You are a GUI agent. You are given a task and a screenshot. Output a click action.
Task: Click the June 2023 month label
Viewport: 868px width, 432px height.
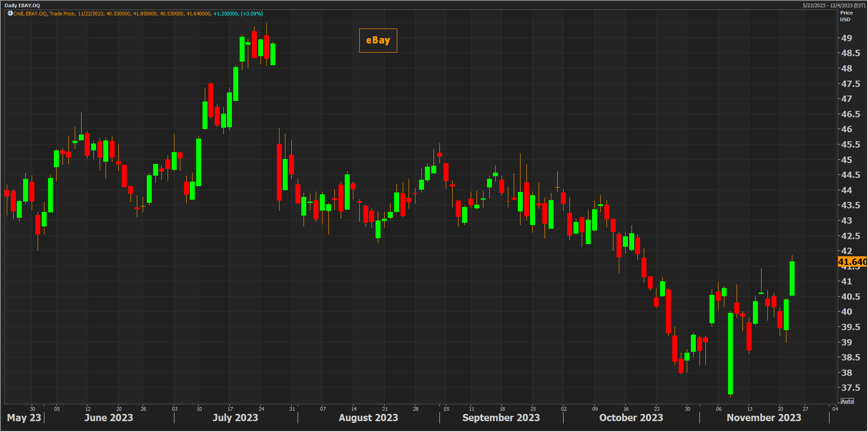[x=109, y=418]
